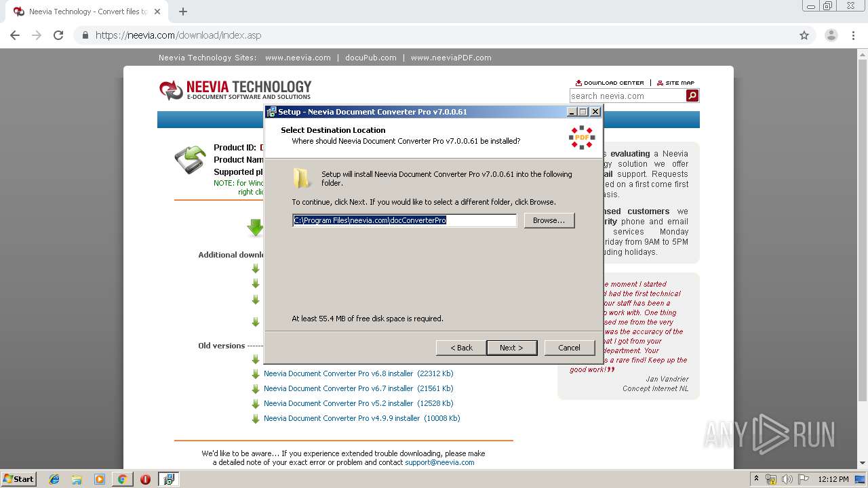868x488 pixels.
Task: Click the large green download arrow
Action: coord(256,227)
